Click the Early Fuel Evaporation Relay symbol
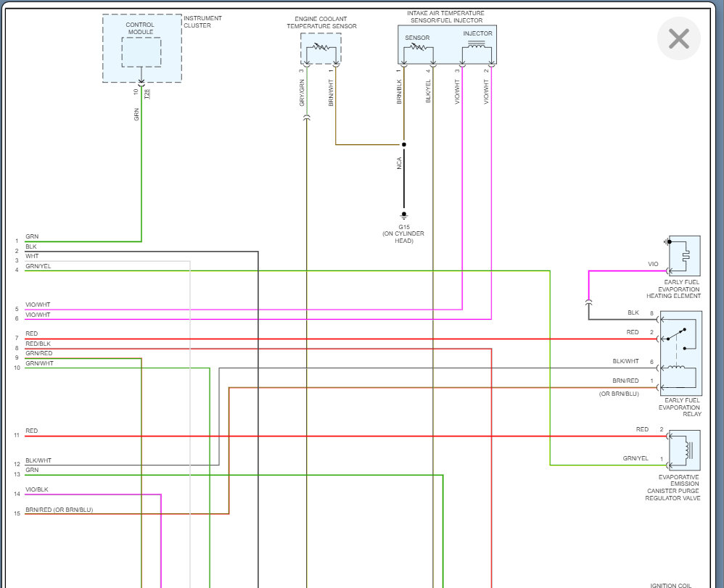This screenshot has width=724, height=588. tap(681, 354)
